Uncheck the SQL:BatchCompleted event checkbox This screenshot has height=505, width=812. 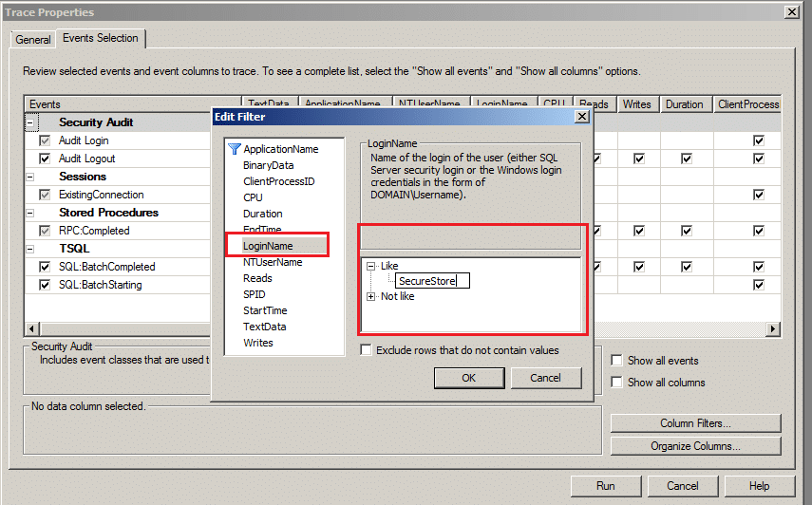45,267
